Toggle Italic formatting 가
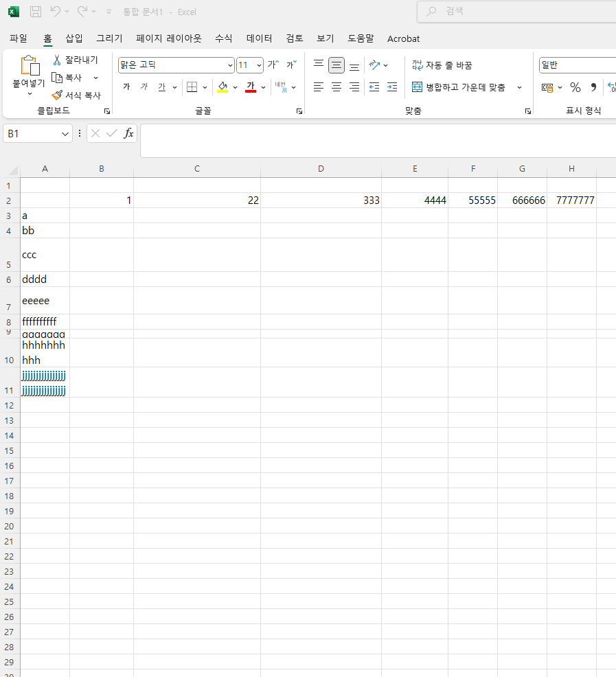Screen dimensions: 616x677 [x=144, y=87]
